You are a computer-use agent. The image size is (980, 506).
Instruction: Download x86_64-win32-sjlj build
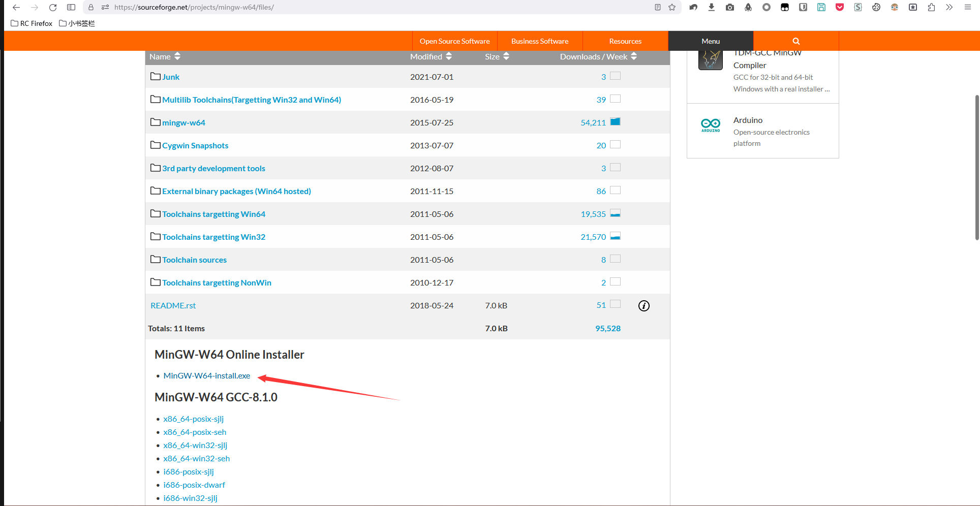[195, 446]
